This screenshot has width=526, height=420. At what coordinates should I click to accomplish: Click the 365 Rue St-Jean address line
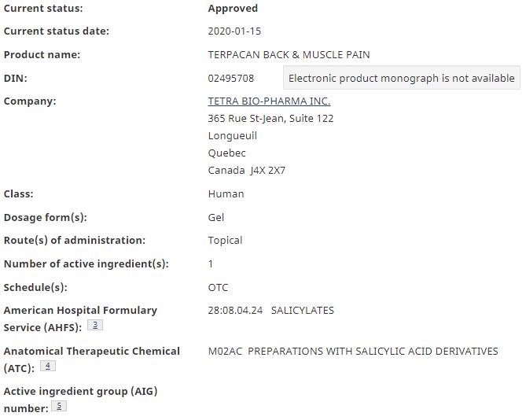(270, 119)
